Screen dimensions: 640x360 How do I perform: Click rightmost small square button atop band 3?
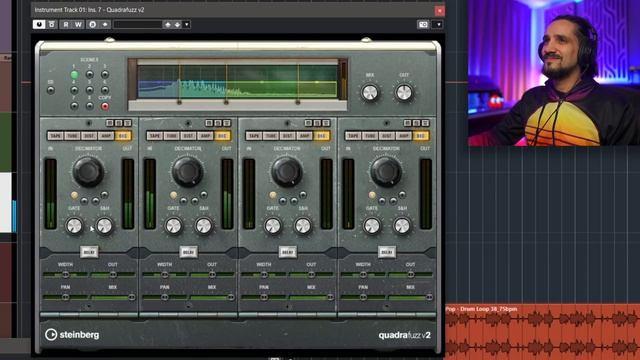click(326, 123)
